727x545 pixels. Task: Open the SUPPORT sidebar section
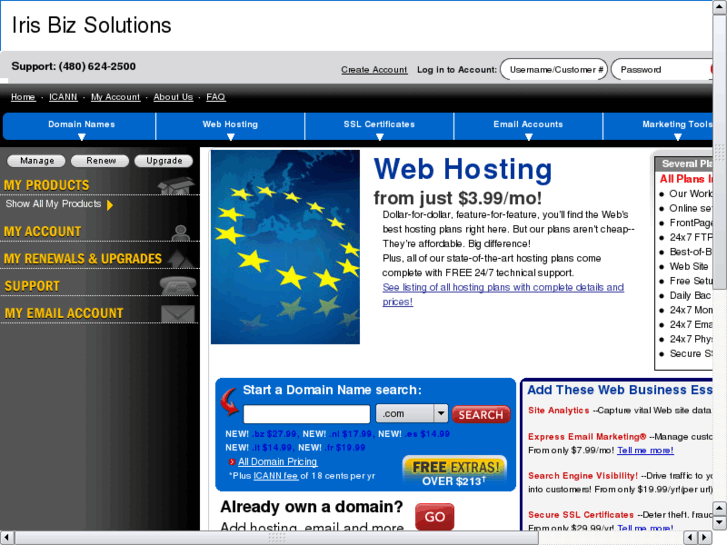pos(32,286)
